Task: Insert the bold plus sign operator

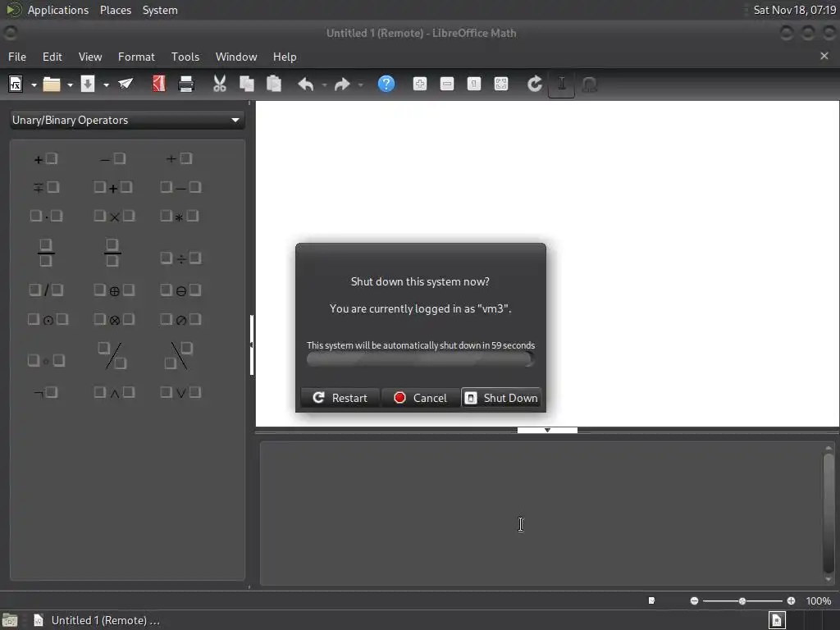Action: [46, 158]
